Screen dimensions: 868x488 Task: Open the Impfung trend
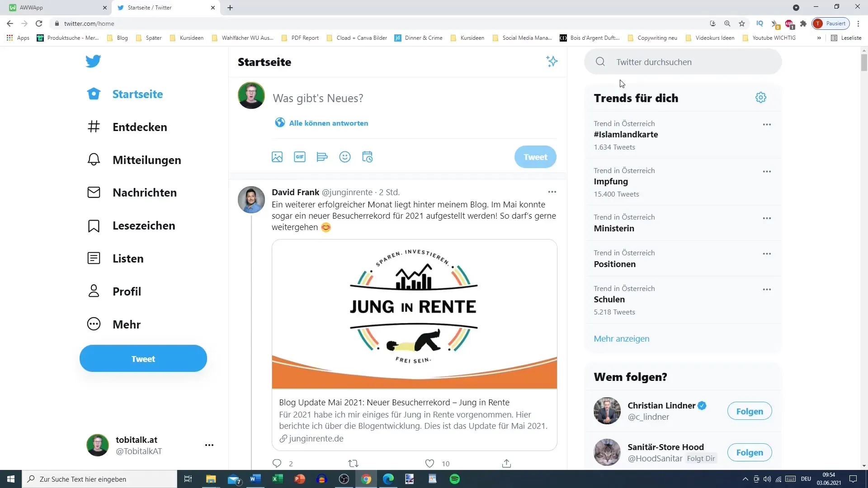(x=611, y=181)
